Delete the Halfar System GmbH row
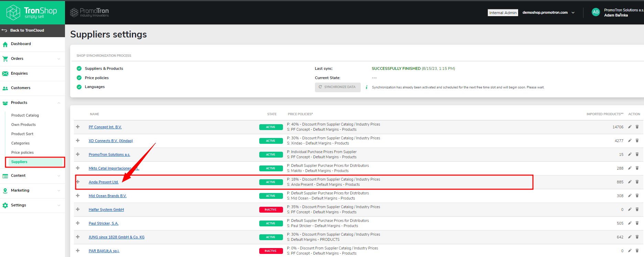This screenshot has width=644, height=257. pos(637,210)
